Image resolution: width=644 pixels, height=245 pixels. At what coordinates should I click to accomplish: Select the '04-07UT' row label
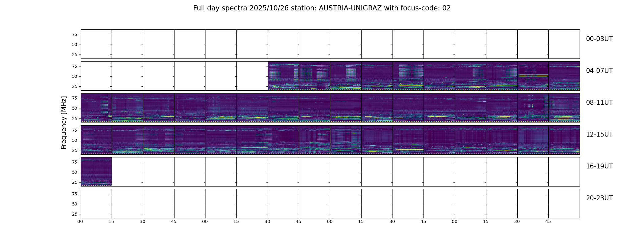[599, 71]
